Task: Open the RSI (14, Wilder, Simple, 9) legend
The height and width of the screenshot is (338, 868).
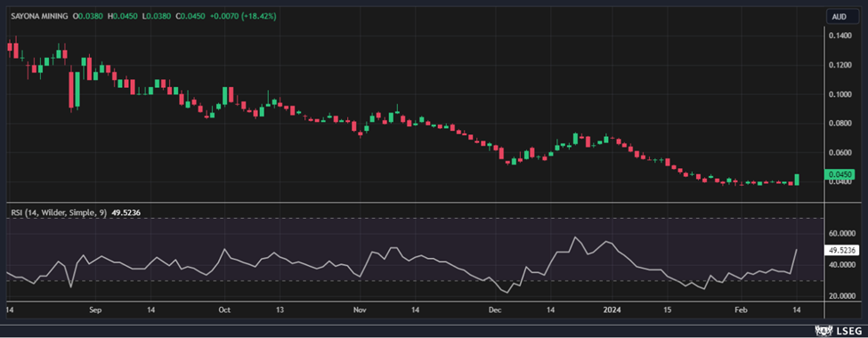Action: 58,212
